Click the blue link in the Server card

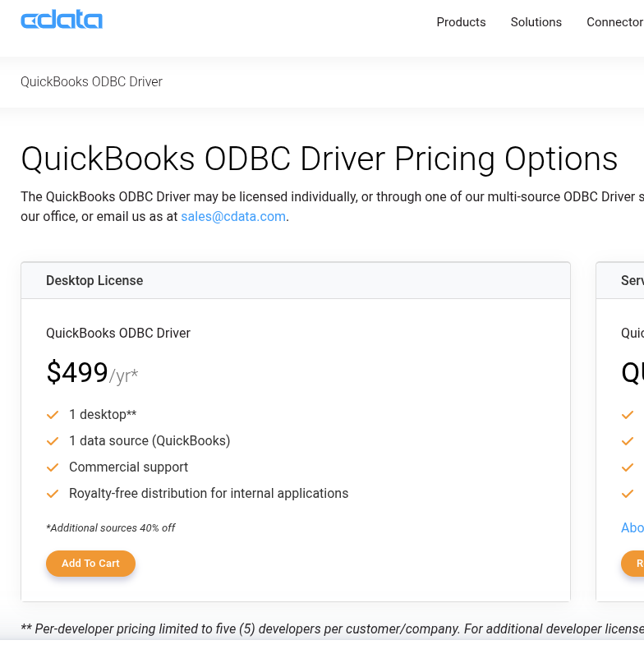[632, 527]
